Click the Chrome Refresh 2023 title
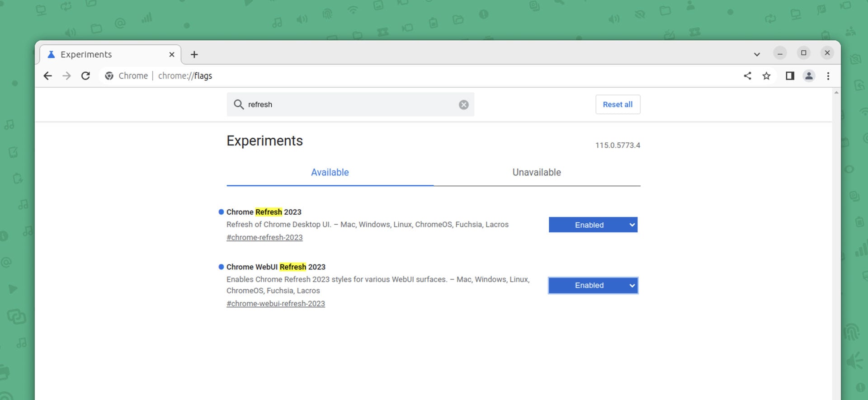The height and width of the screenshot is (400, 868). click(x=264, y=212)
